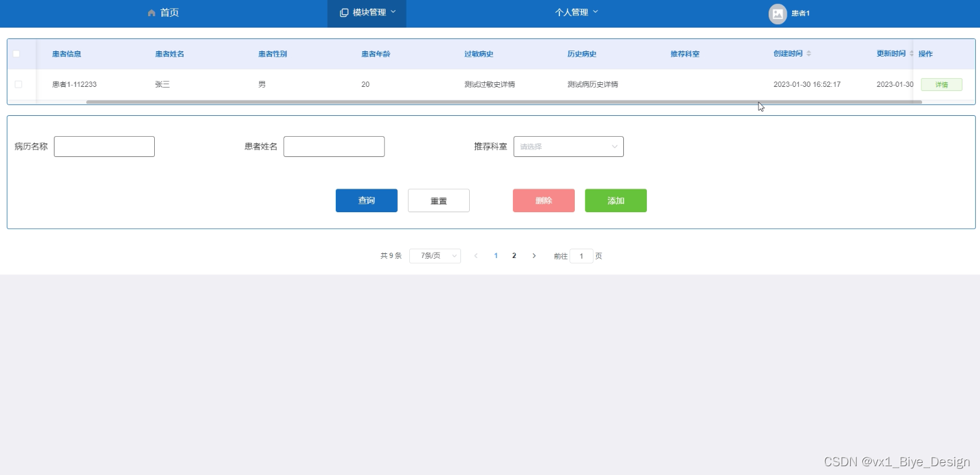Focus the 患者姓名 input field
980x475 pixels.
[334, 146]
